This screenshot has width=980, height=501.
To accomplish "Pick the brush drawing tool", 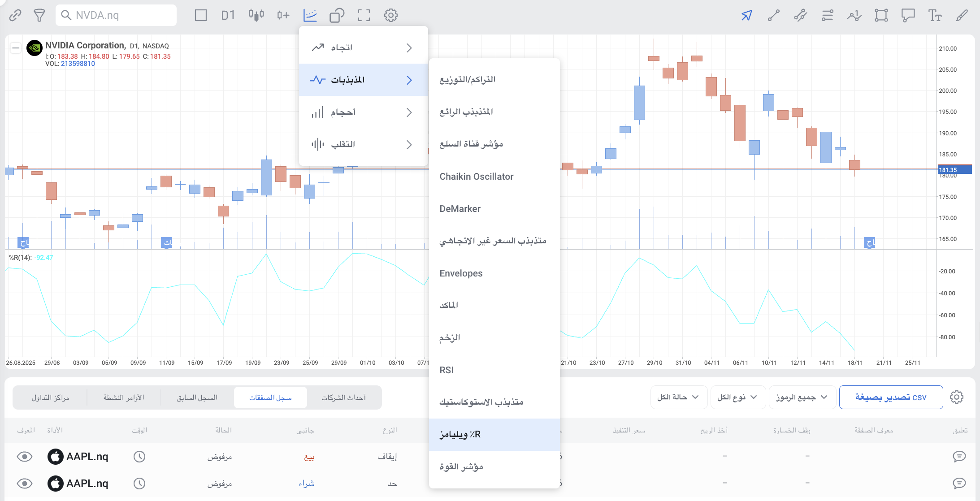I will pyautogui.click(x=962, y=15).
